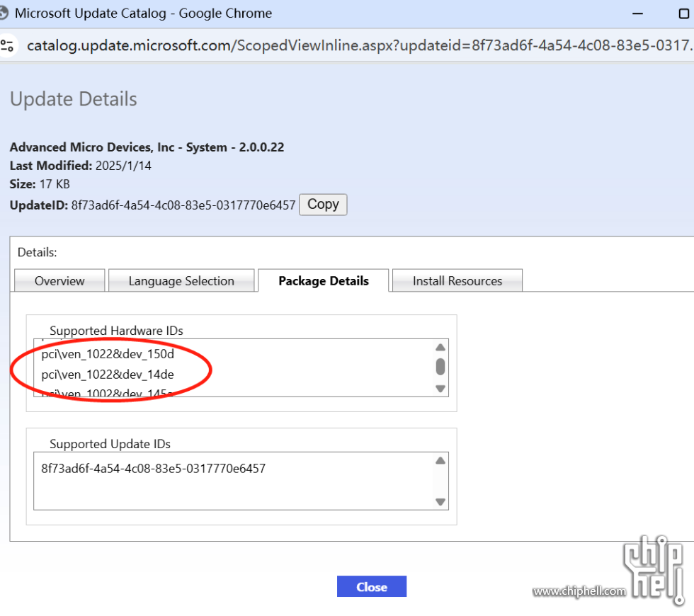Minimize the Chrome window
694x616 pixels.
637,13
